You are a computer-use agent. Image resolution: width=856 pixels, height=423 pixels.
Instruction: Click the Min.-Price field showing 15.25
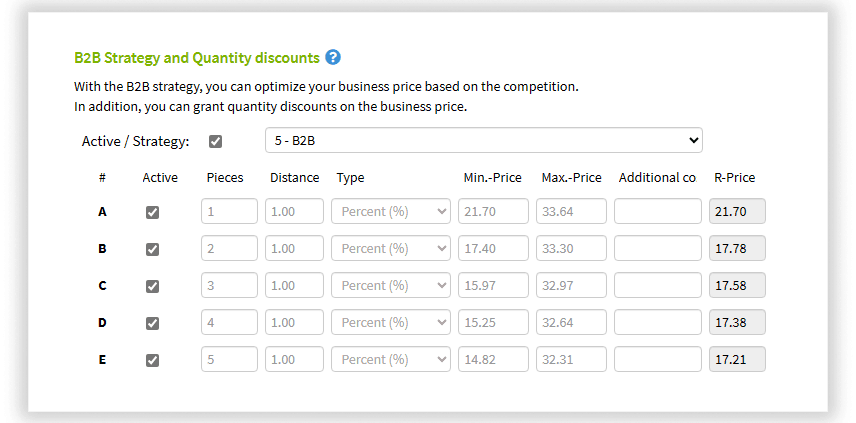[x=494, y=323]
